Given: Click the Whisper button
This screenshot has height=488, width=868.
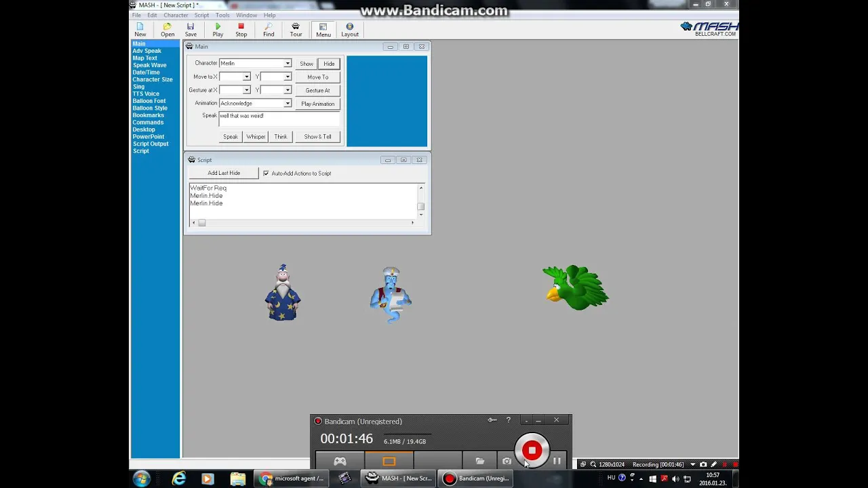Looking at the screenshot, I should click(x=256, y=137).
